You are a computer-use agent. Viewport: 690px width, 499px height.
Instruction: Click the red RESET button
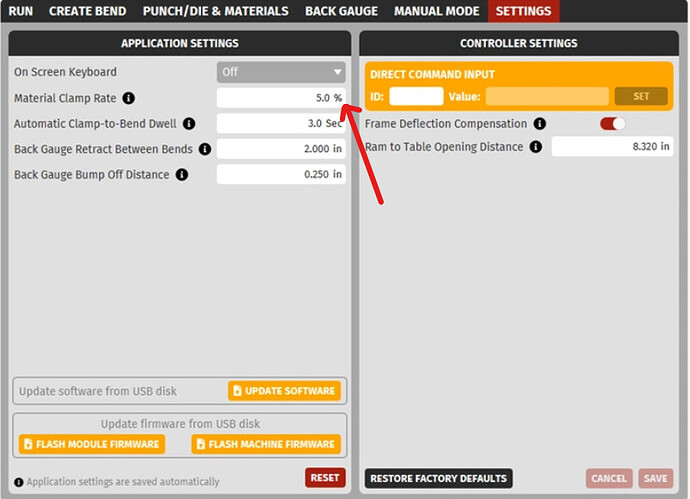(325, 478)
